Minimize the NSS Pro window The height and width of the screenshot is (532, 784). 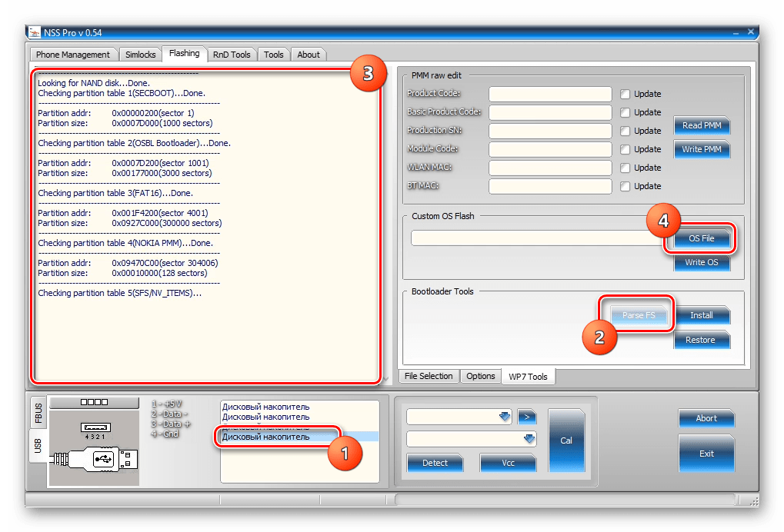pos(736,32)
